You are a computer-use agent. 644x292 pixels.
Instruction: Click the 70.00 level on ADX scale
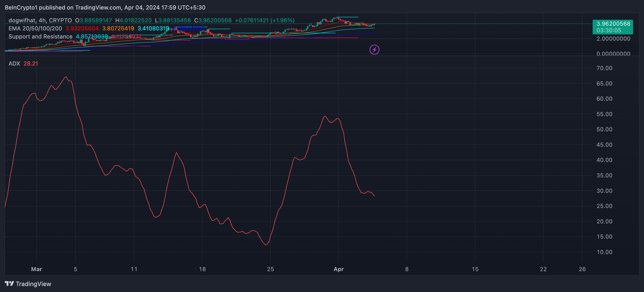coord(604,68)
